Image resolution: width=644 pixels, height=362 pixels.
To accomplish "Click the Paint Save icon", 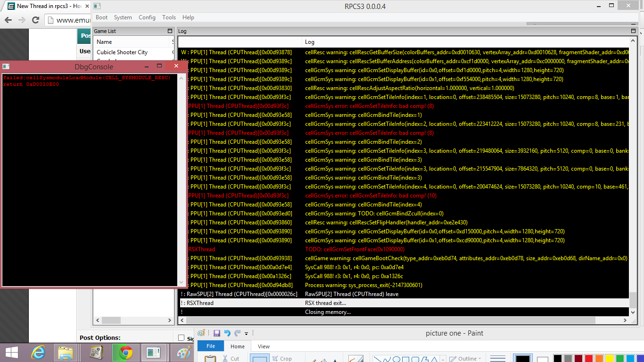I will 217,333.
